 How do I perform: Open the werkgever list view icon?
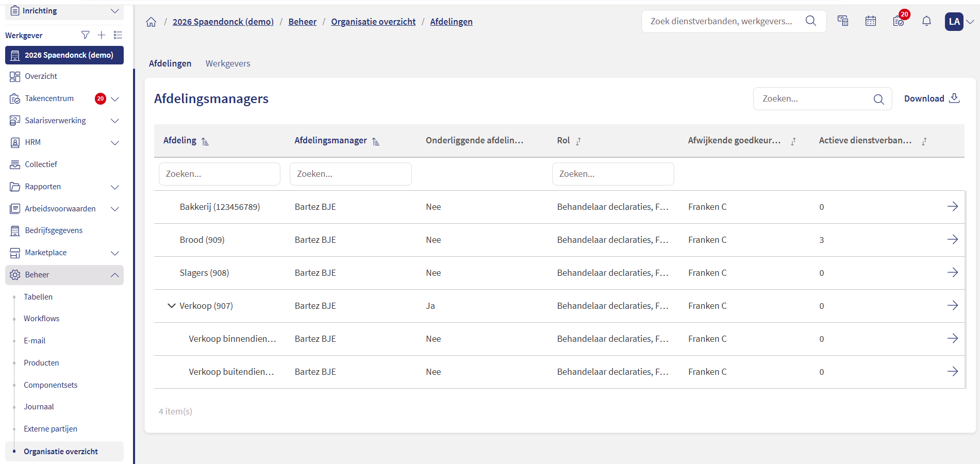(x=118, y=35)
